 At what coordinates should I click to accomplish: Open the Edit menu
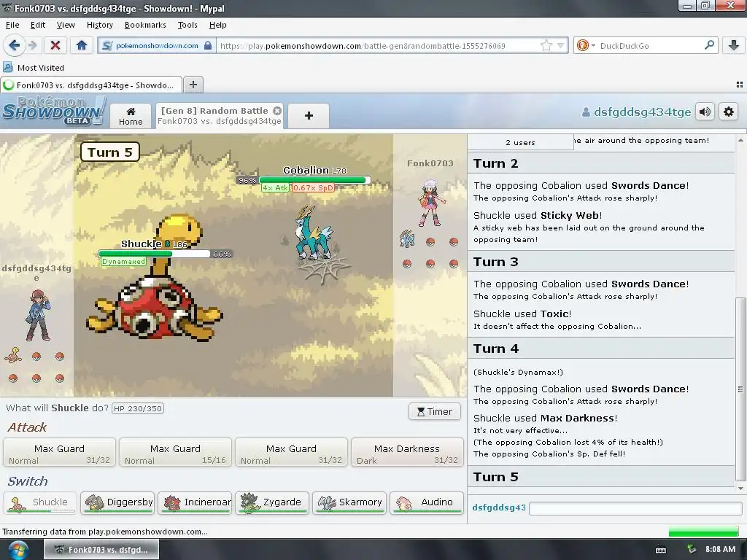tap(38, 25)
